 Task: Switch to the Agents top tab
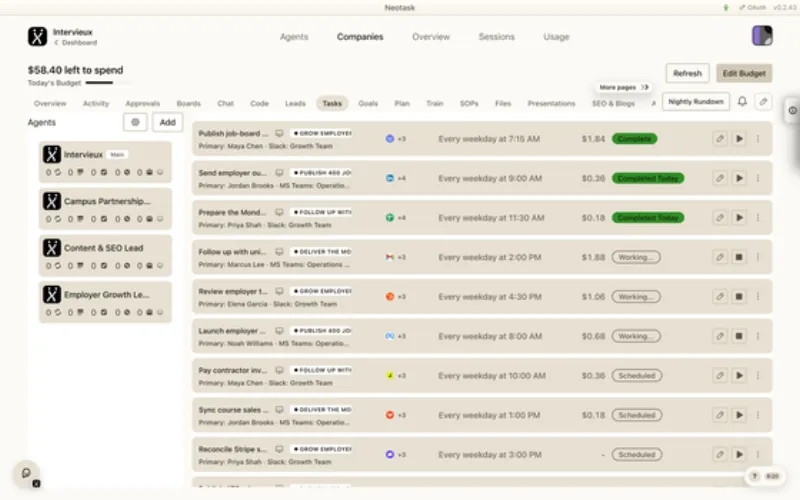coord(294,37)
